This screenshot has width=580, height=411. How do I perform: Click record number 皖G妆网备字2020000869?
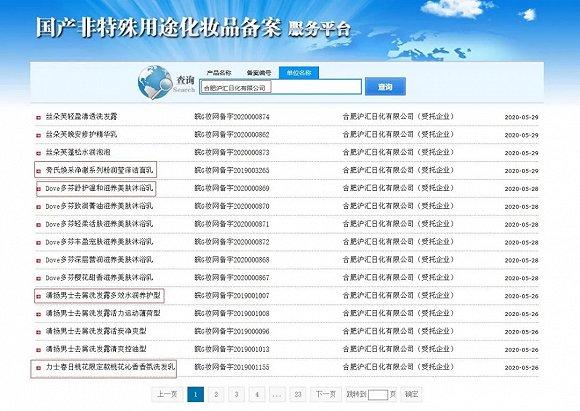click(x=232, y=188)
